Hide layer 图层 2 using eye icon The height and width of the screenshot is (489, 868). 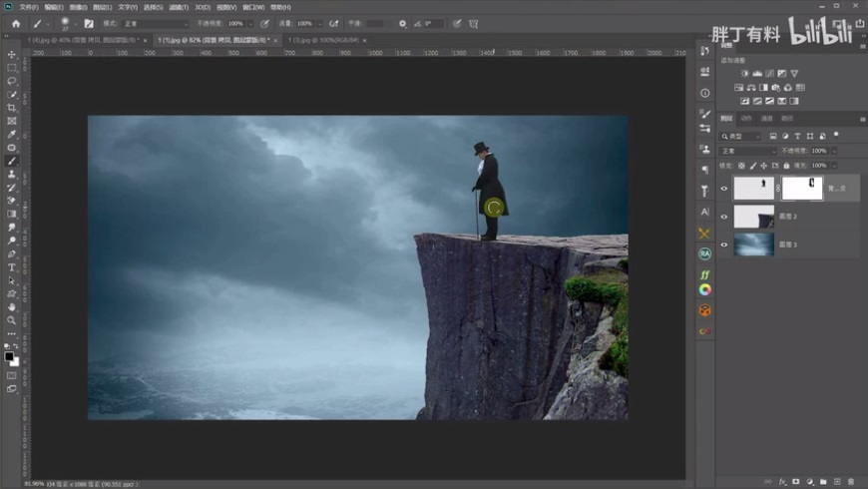click(x=725, y=217)
